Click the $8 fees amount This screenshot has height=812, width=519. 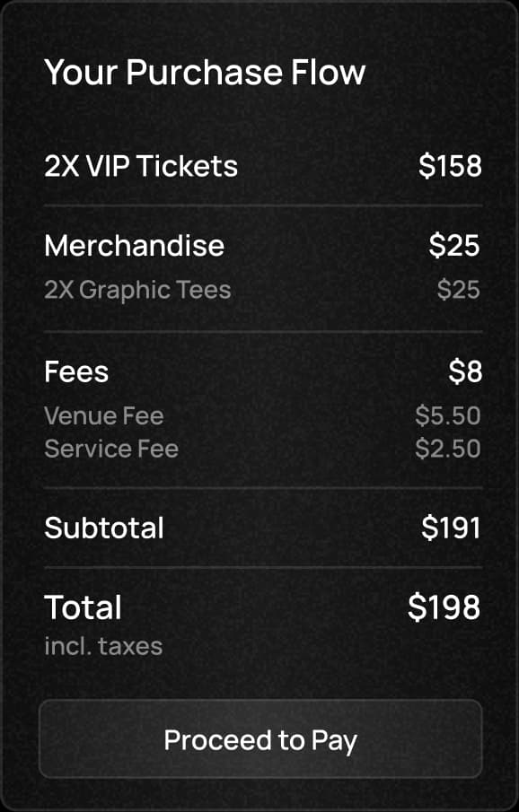coord(465,371)
